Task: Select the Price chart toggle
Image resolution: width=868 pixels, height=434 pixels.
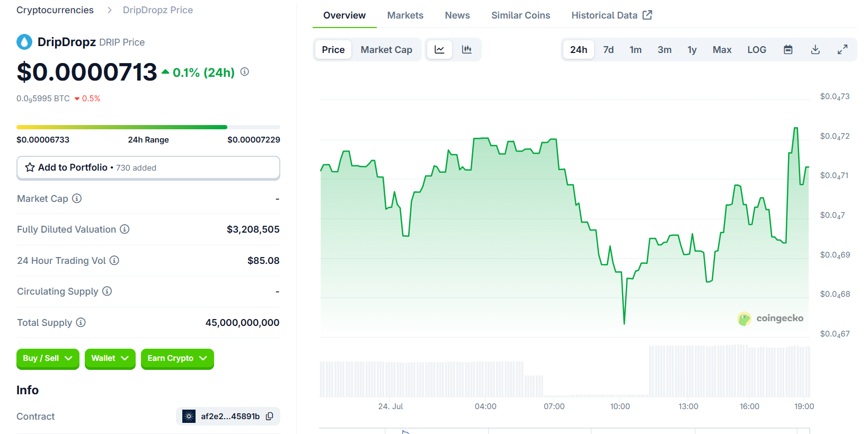Action: tap(333, 49)
